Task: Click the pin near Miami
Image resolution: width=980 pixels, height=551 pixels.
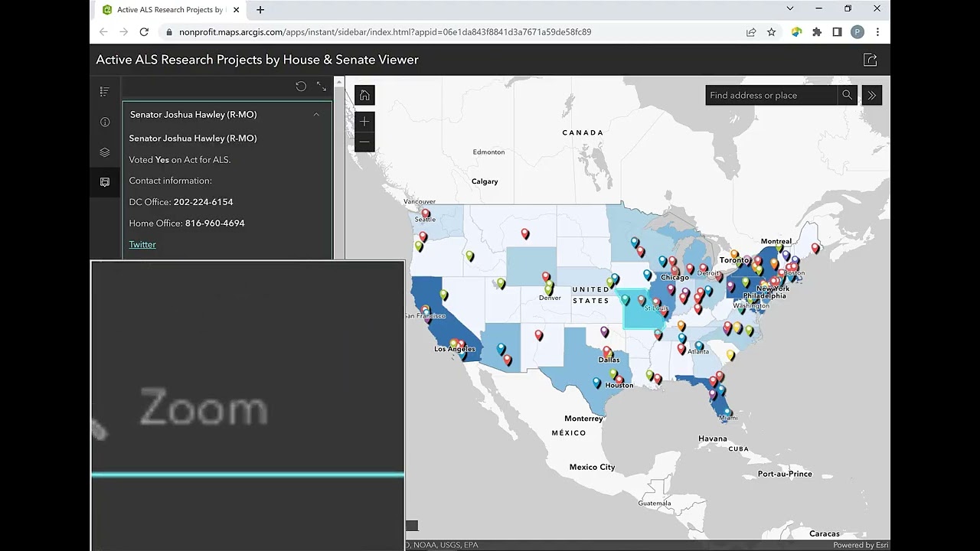Action: [x=727, y=412]
